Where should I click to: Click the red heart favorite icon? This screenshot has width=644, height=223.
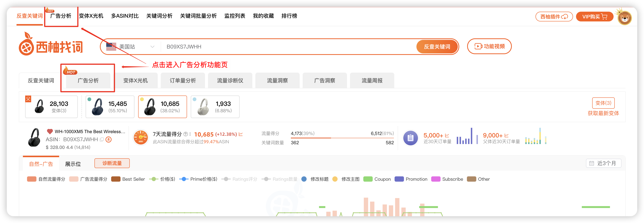click(x=50, y=131)
